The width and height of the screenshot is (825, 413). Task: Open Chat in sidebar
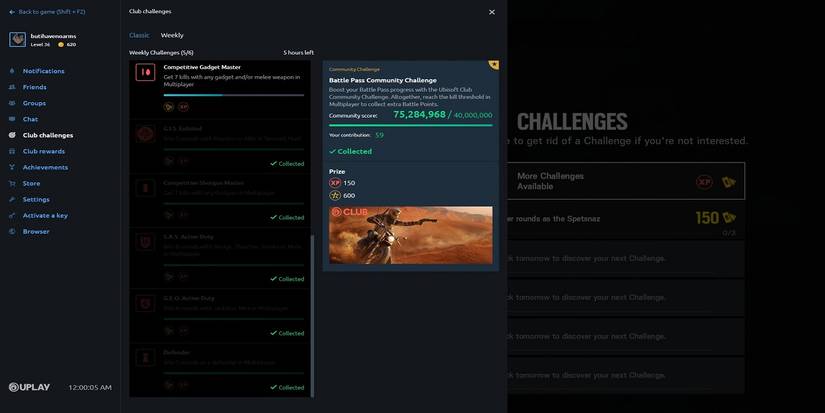[31, 119]
